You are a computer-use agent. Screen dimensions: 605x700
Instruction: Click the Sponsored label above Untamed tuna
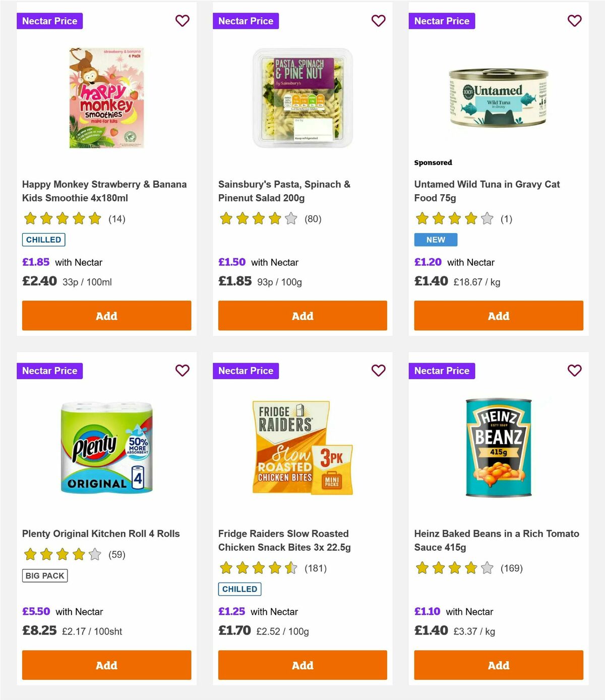point(433,162)
